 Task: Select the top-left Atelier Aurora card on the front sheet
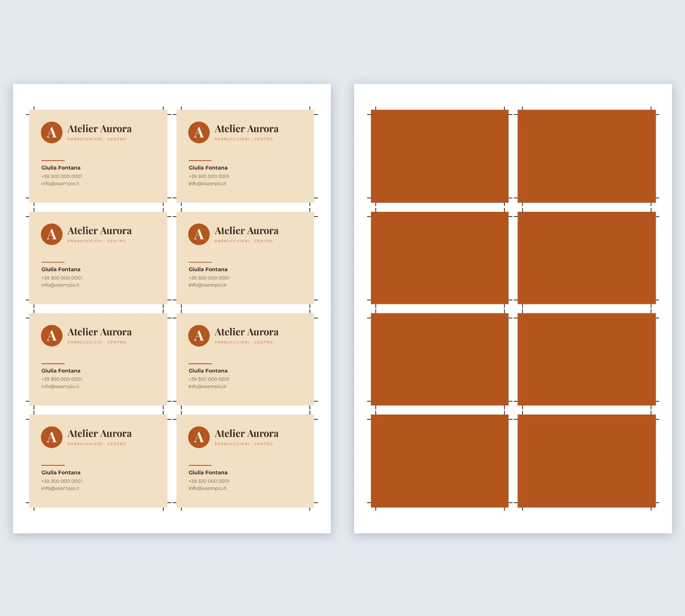click(x=98, y=156)
